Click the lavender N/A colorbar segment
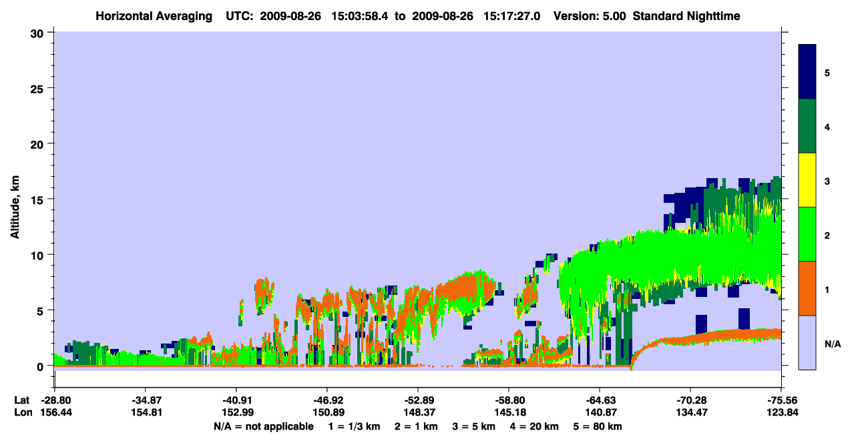Screen dimensions: 868x445 coord(807,342)
